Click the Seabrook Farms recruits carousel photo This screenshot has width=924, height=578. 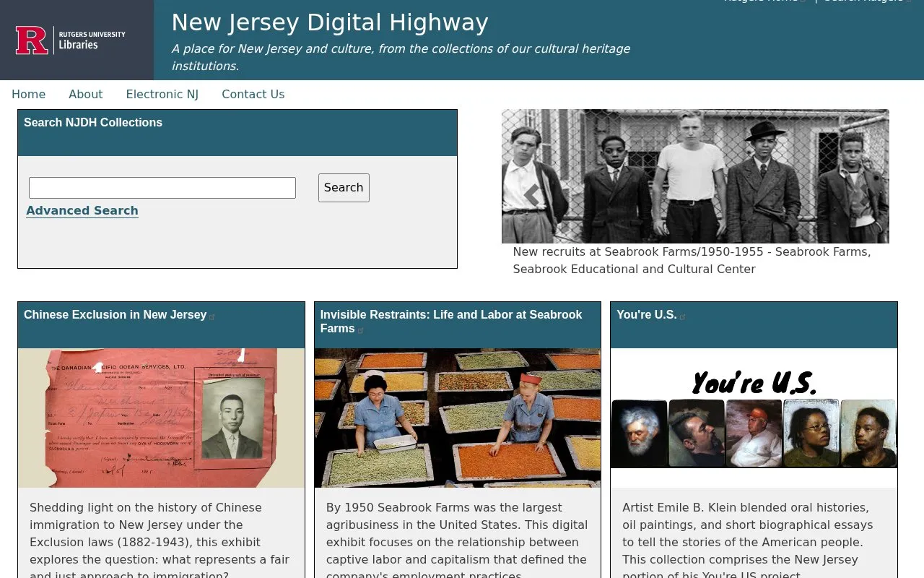pyautogui.click(x=695, y=176)
